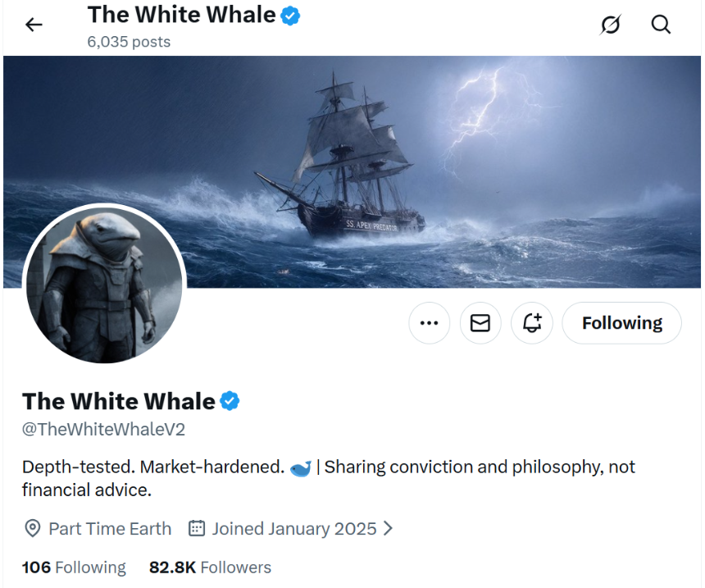Enlarge the whale profile picture
Image resolution: width=705 pixels, height=588 pixels.
105,282
